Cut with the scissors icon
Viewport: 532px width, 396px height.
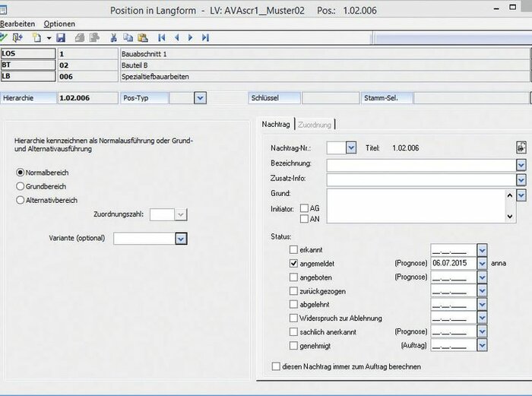tap(114, 38)
